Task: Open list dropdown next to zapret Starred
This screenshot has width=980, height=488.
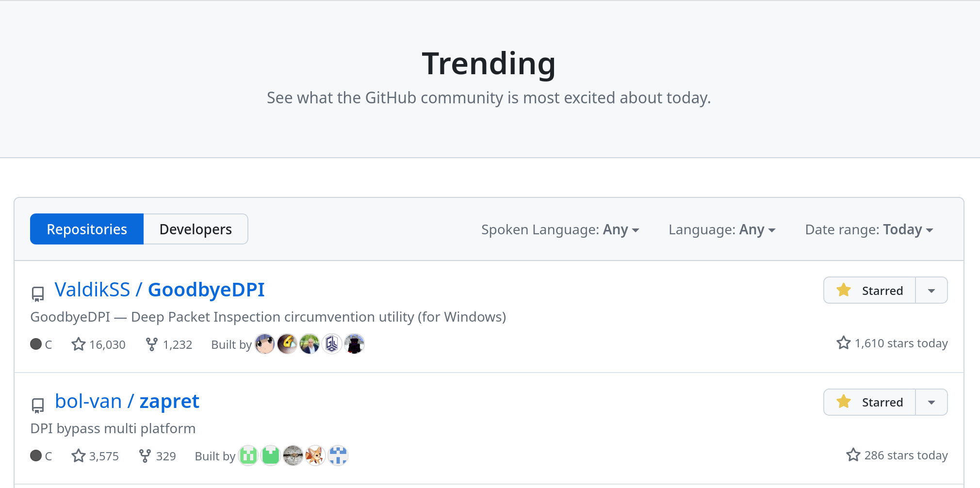Action: [x=931, y=402]
